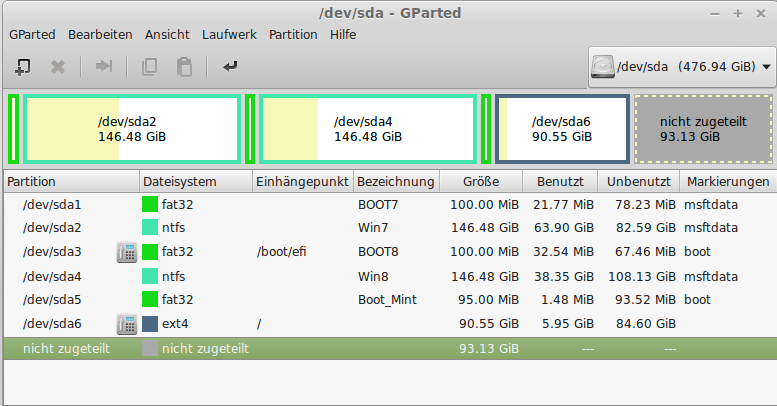777x406 pixels.
Task: Select the /dev/sda5 partition row
Action: click(390, 299)
